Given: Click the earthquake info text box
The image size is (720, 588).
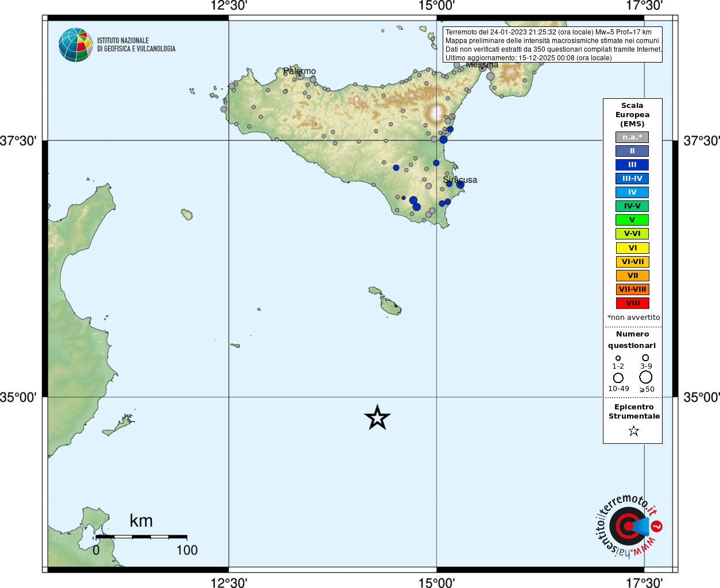Looking at the screenshot, I should 552,45.
